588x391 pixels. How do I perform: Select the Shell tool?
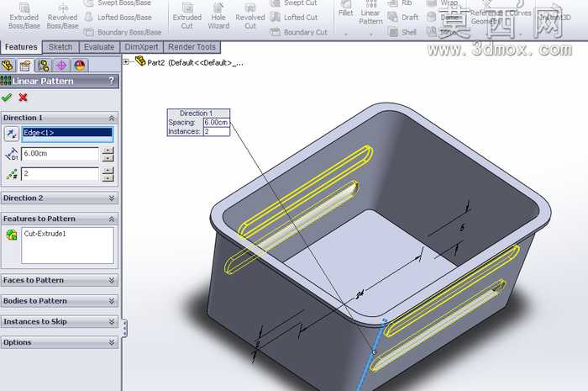point(402,32)
